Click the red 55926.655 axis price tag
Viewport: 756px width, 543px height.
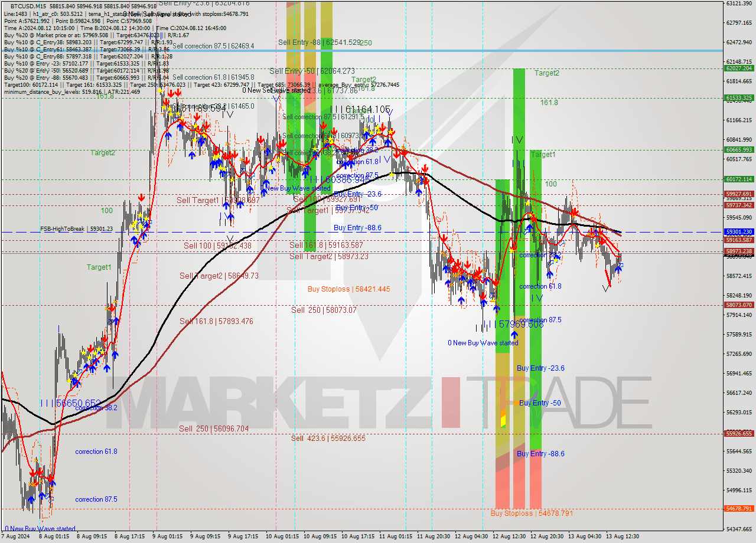tap(738, 433)
